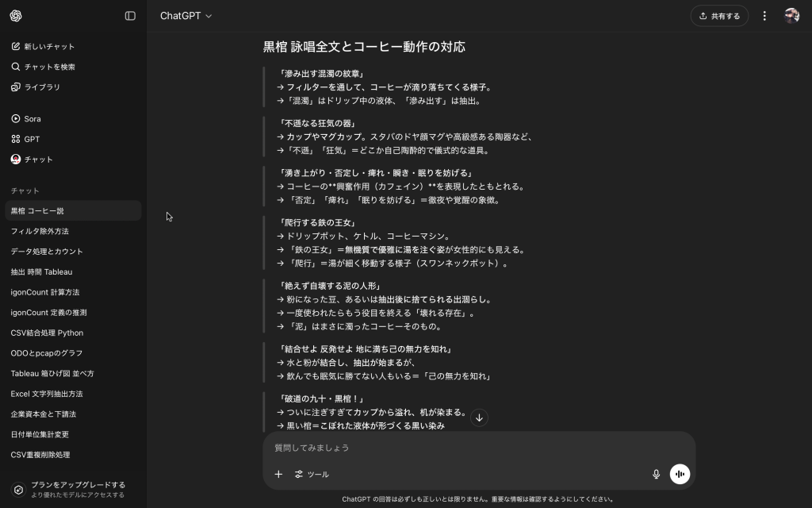Expand the ChatGPT model selector dropdown
This screenshot has height=508, width=812.
(186, 16)
